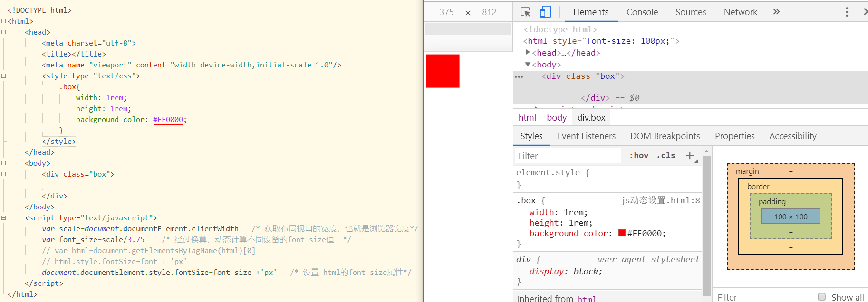Screen dimensions: 868x302
Task: Collapse the html fold marker in editor
Action: [3, 21]
